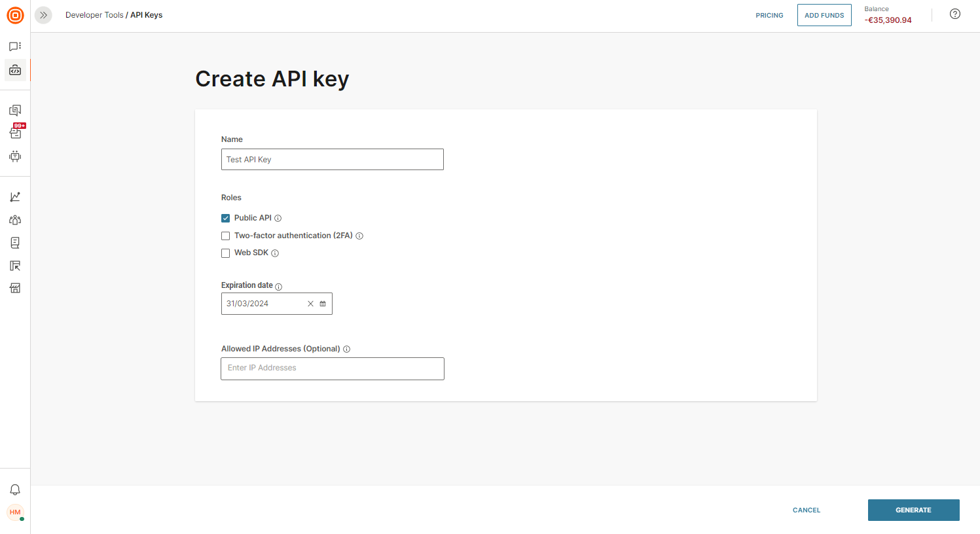Check the Web SDK role checkbox

[226, 253]
